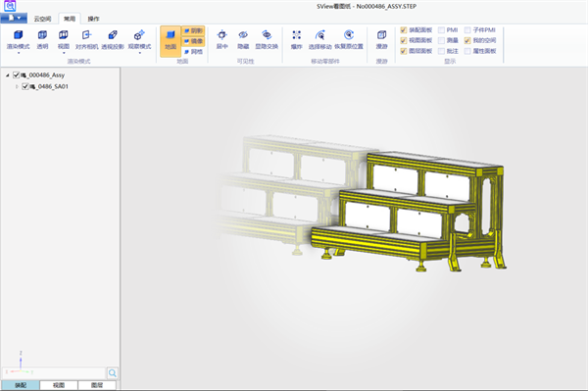Viewport: 588px width, 391px height.
Task: Toggle the 地面 ground button
Action: coord(171,41)
